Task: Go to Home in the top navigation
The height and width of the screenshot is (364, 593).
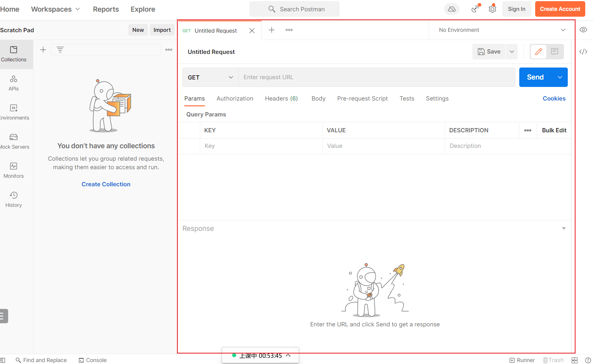Action: [10, 9]
